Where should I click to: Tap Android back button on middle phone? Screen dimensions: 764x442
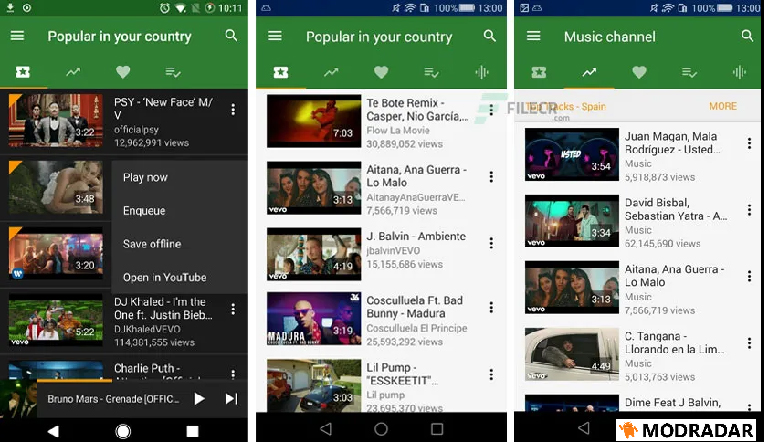pyautogui.click(x=326, y=429)
